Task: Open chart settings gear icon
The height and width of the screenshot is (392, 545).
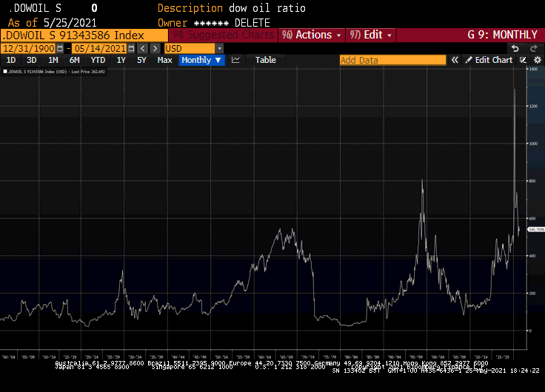Action: [537, 60]
